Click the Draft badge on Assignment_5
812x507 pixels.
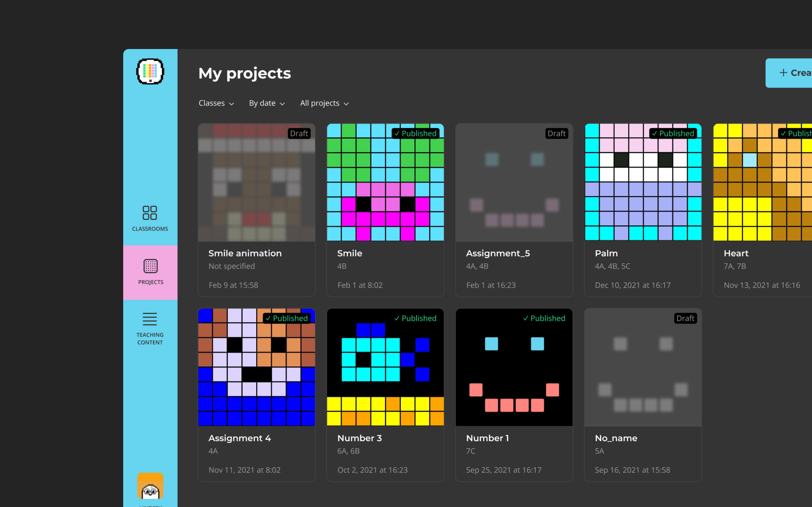(x=556, y=134)
